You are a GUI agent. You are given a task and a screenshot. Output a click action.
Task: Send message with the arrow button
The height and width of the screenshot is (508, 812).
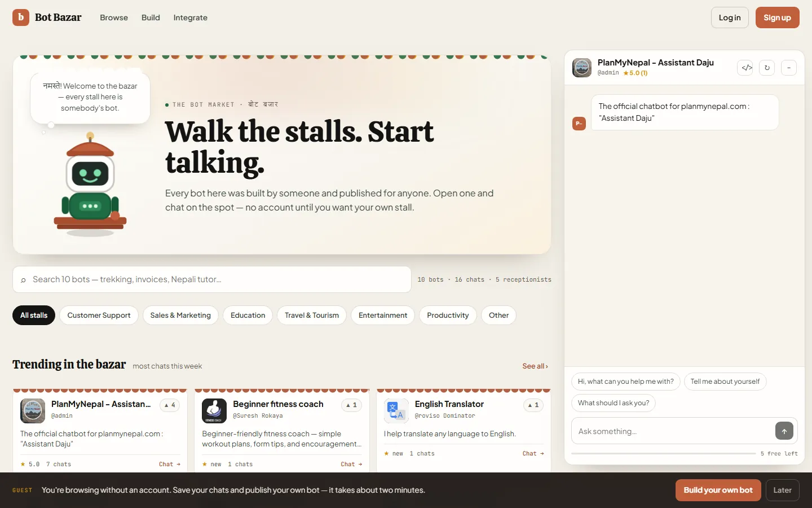coord(784,431)
